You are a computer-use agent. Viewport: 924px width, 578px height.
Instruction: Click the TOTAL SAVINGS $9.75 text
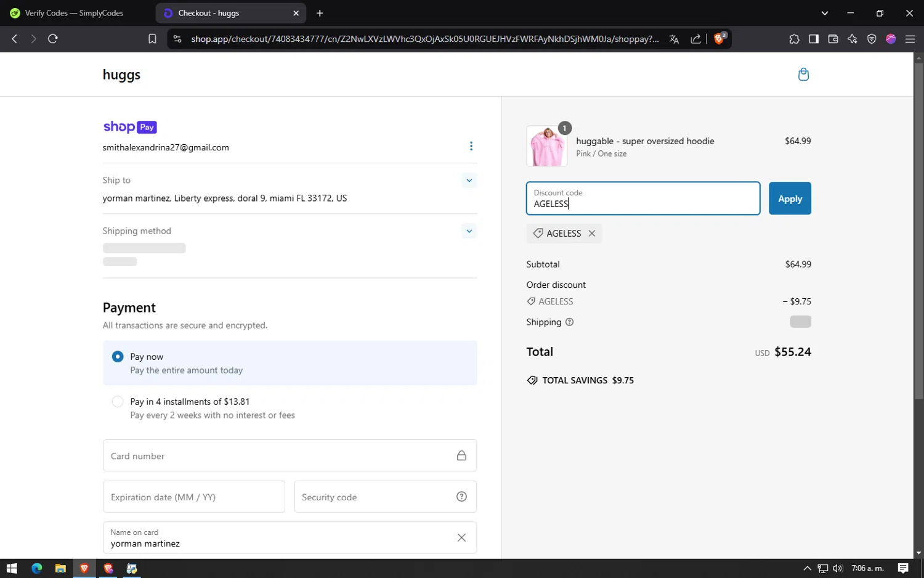[x=588, y=380]
